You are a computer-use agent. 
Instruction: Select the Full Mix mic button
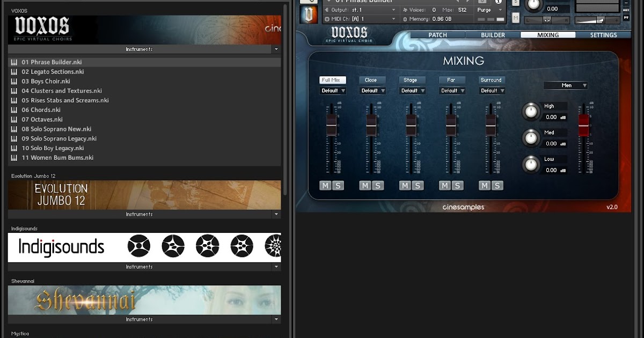coord(333,80)
